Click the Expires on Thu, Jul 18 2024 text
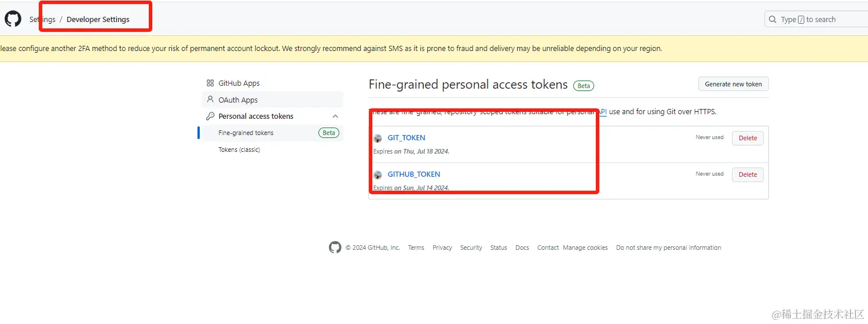 coord(411,151)
